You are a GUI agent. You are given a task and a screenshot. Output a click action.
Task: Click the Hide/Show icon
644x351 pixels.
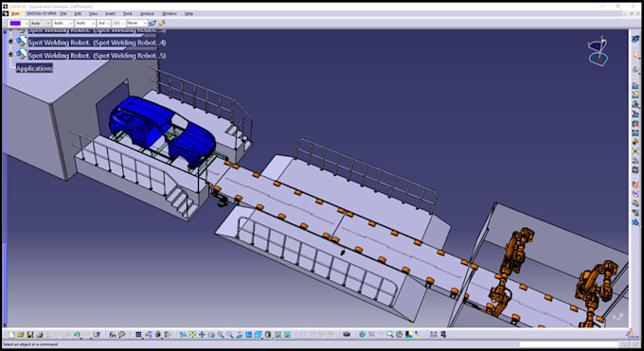point(277,335)
